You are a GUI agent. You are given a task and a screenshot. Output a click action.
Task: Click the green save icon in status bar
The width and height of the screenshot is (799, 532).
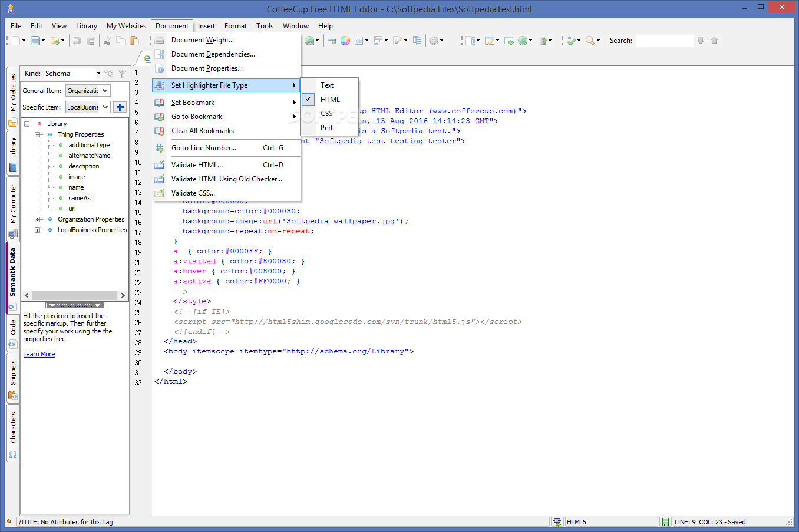665,522
